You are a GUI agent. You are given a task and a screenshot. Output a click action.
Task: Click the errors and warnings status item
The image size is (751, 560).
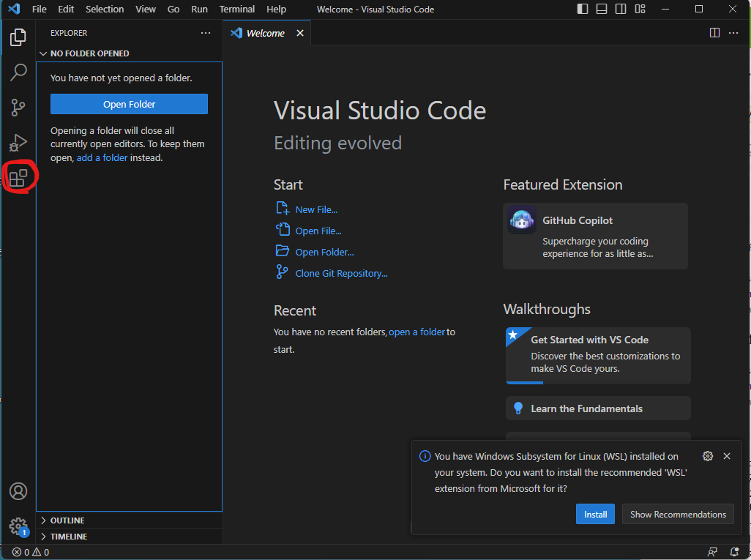click(x=31, y=552)
